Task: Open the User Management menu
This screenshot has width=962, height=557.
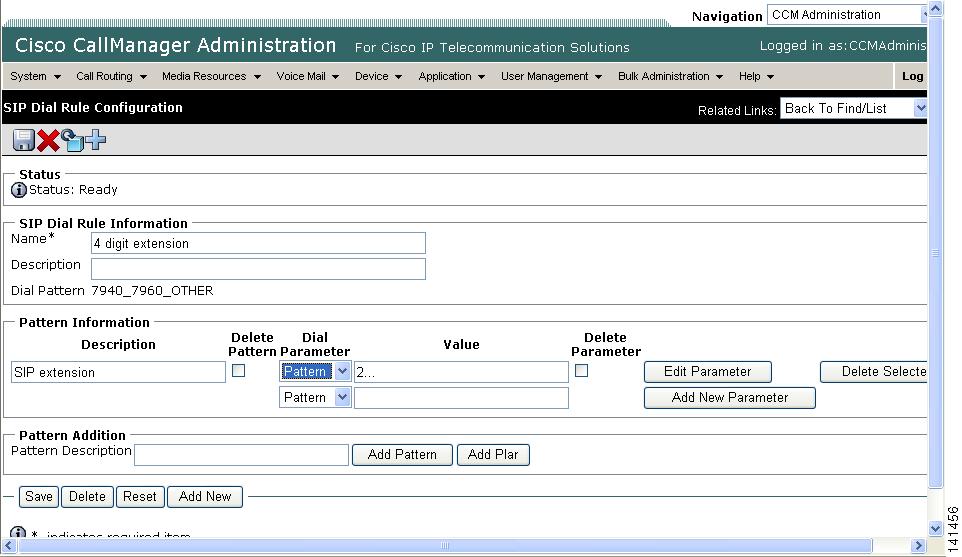Action: tap(551, 77)
